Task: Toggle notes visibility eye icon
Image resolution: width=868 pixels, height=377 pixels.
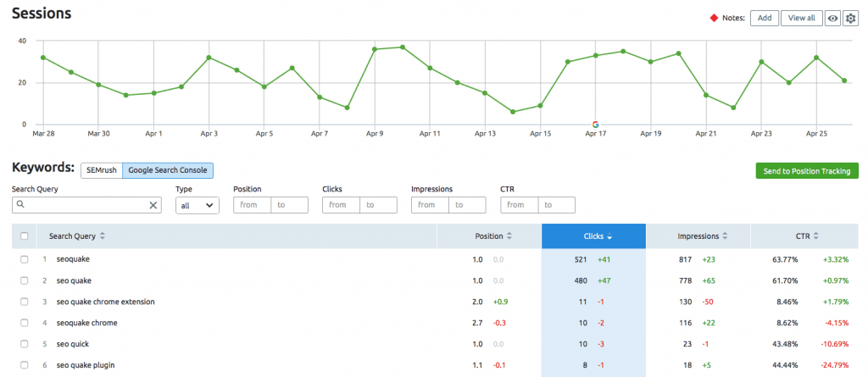Action: [x=832, y=19]
